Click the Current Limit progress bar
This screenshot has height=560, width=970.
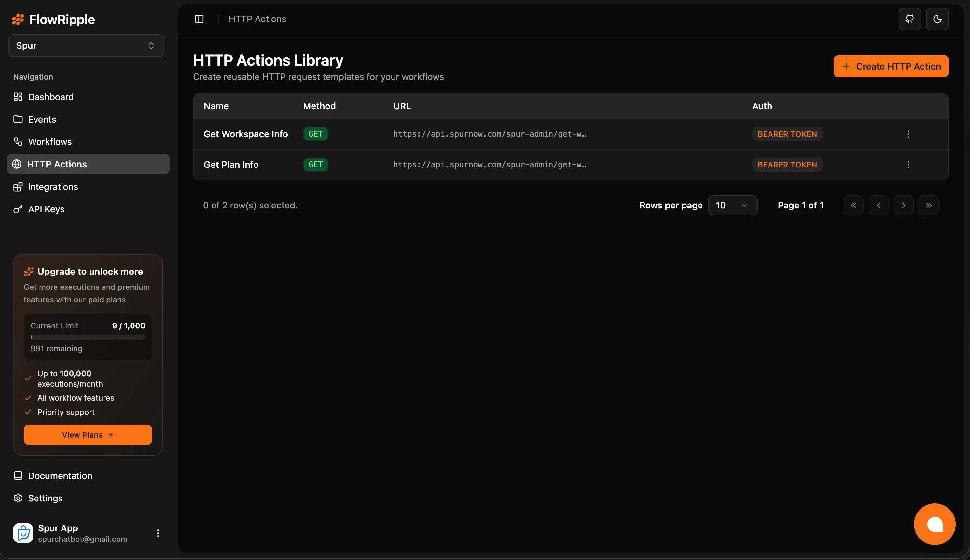point(88,337)
